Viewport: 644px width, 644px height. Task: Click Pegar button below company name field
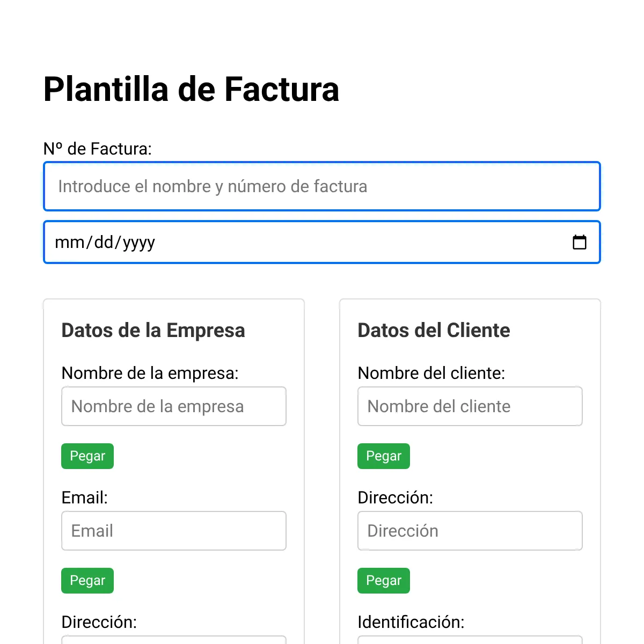tap(87, 456)
